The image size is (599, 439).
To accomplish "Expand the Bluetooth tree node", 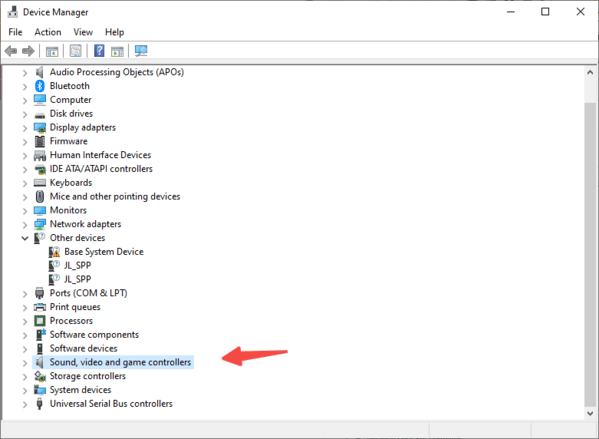I will pyautogui.click(x=25, y=87).
